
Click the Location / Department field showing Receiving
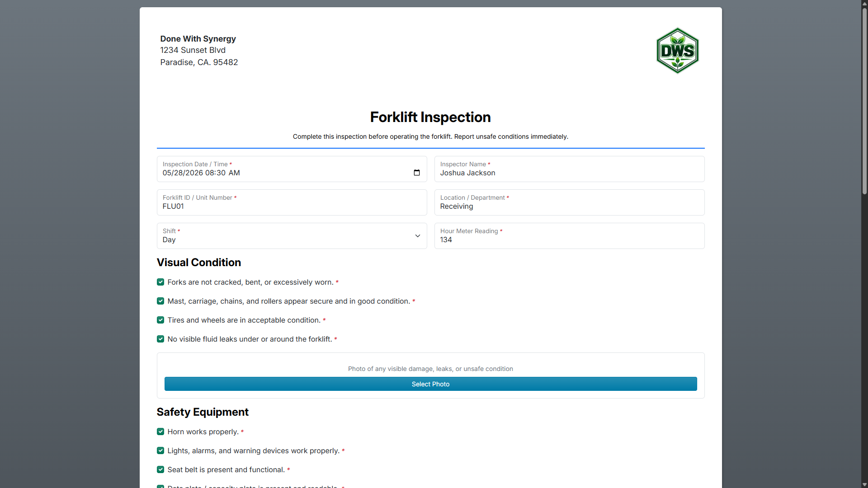click(570, 202)
